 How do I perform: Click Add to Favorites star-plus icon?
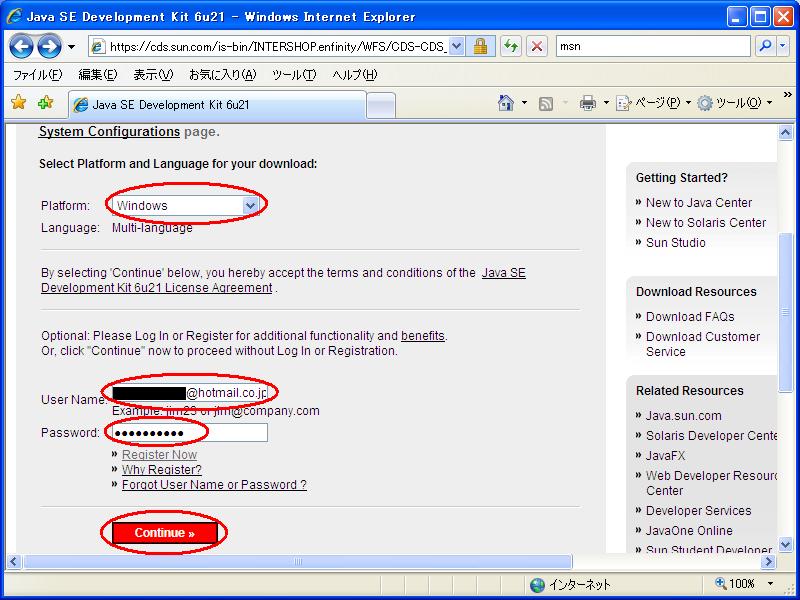tap(45, 103)
